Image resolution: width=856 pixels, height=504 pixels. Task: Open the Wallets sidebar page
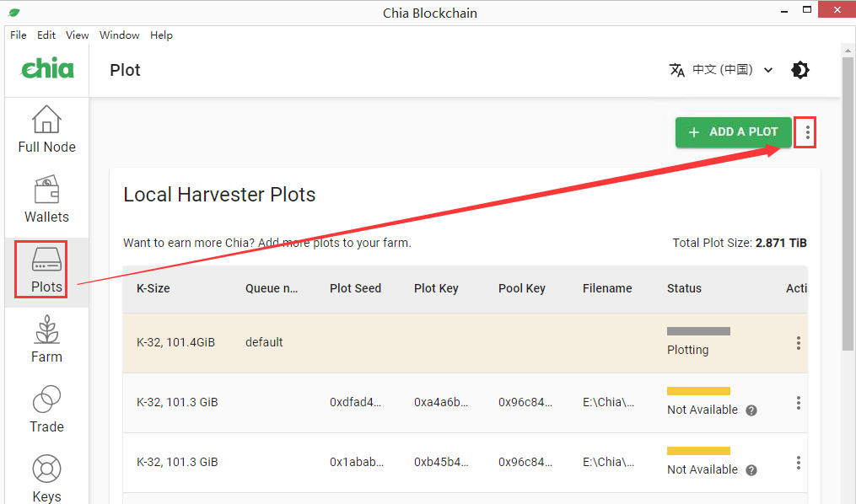pyautogui.click(x=46, y=199)
